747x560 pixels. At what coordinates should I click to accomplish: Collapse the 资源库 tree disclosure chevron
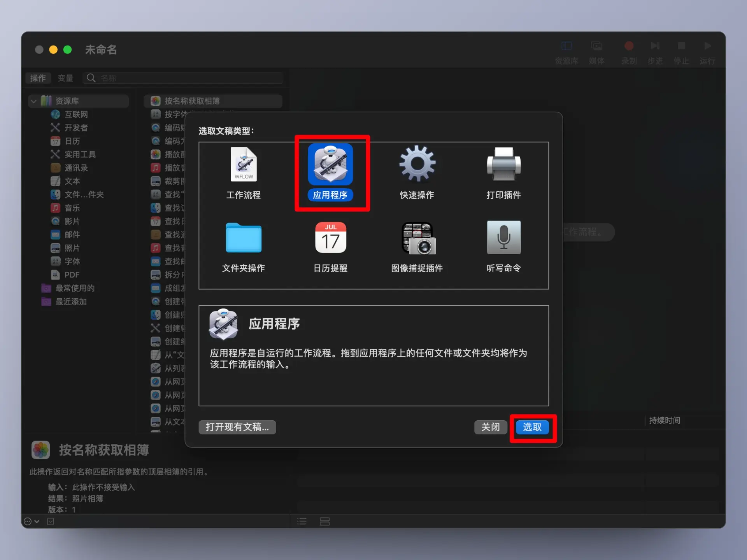click(34, 101)
